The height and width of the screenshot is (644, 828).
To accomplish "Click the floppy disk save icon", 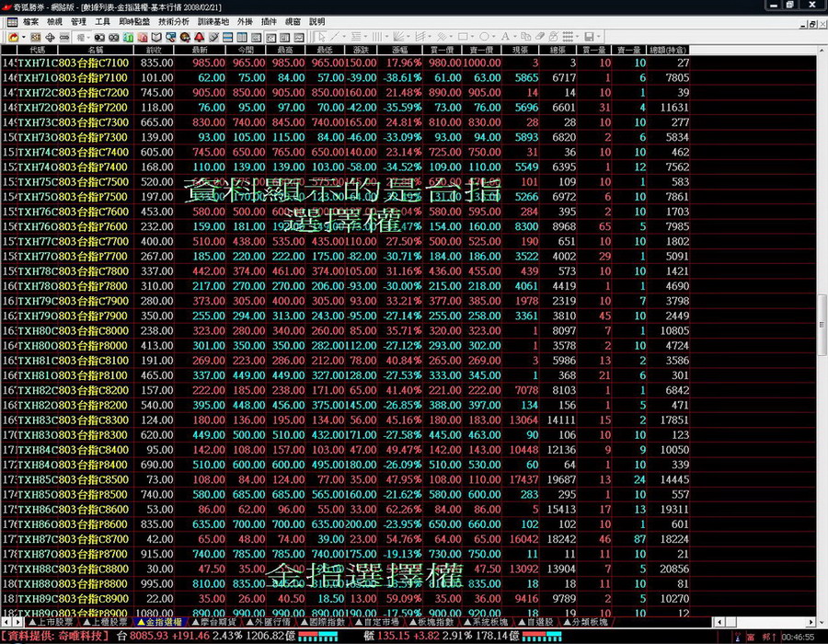I will pos(589,37).
